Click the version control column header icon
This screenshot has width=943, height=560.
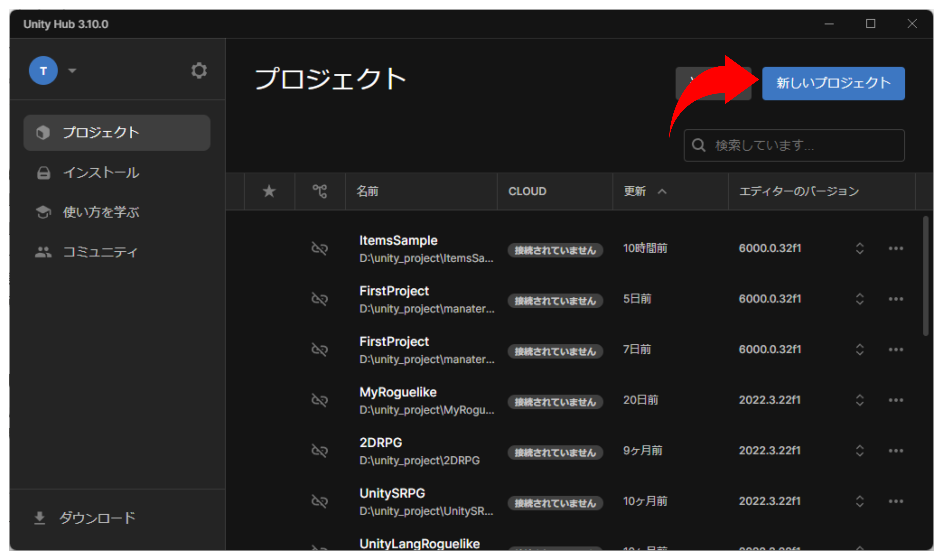(320, 191)
